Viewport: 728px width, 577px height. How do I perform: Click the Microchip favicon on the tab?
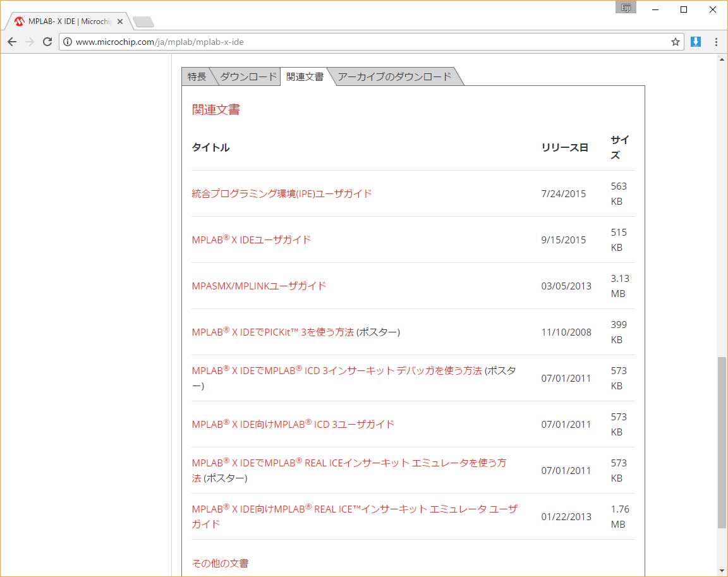pos(19,21)
